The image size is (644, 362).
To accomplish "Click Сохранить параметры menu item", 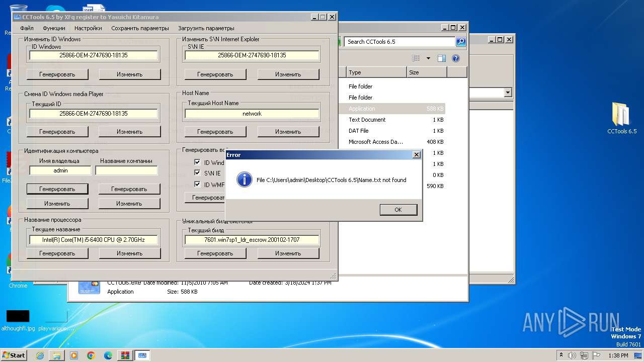I will 140,28.
